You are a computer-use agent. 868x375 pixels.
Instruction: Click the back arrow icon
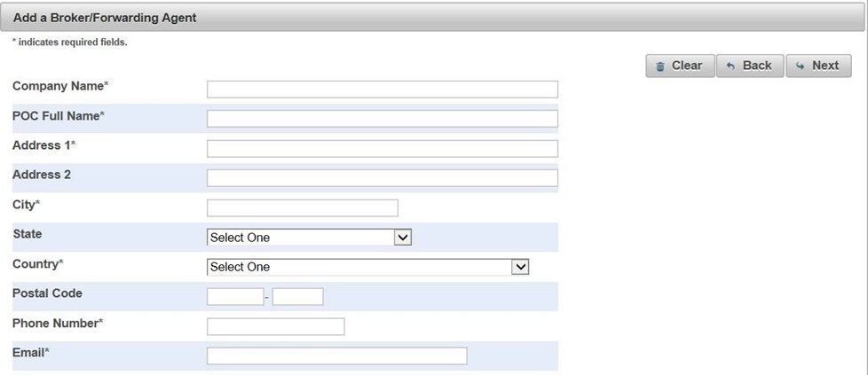point(730,66)
